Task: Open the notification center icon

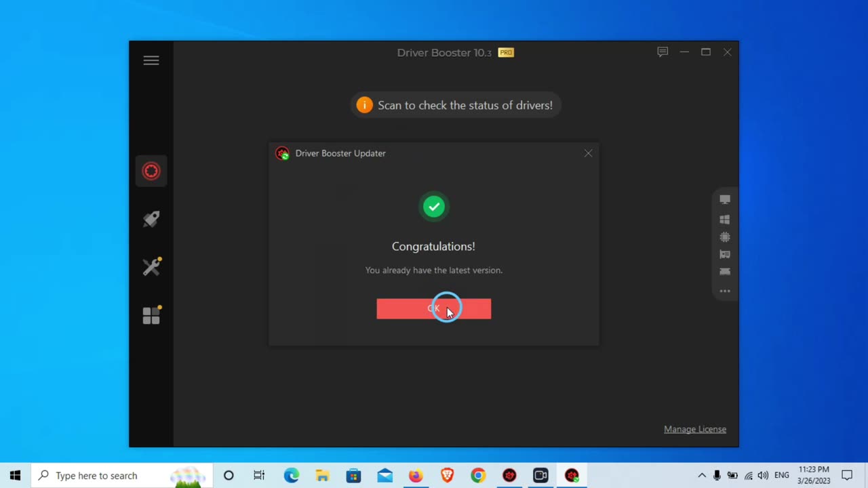Action: 847,475
